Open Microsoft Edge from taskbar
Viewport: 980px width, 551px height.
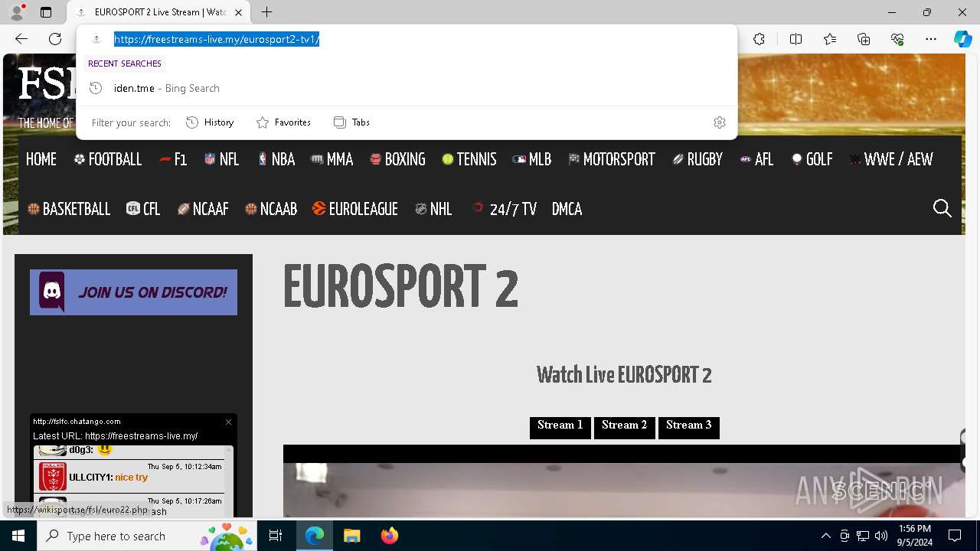click(315, 536)
